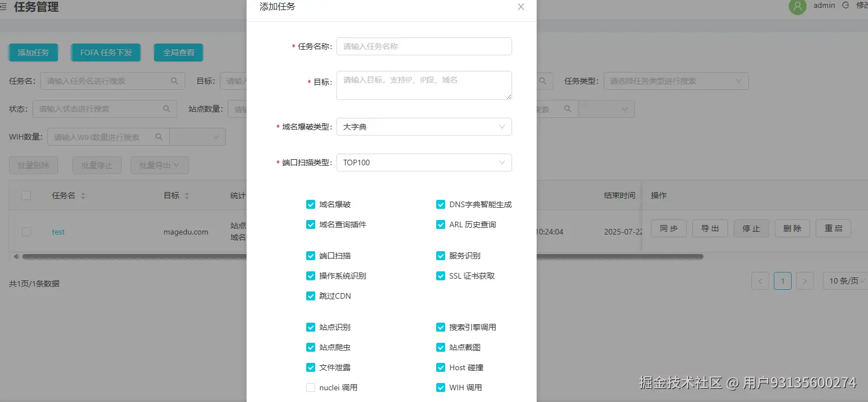Viewport: 868px width, 402px height.
Task: Focus 任务名 search input
Action: click(113, 81)
